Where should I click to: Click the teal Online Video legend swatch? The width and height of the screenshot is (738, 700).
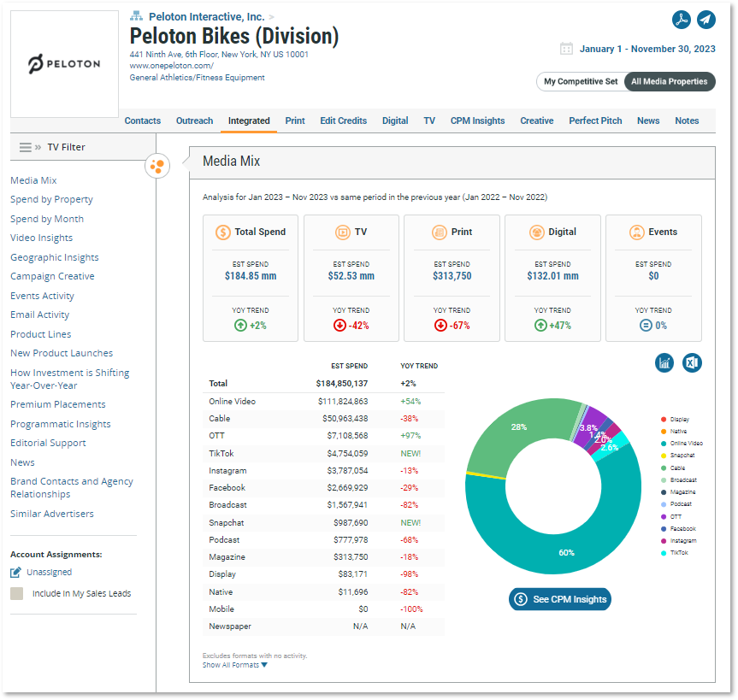[663, 444]
